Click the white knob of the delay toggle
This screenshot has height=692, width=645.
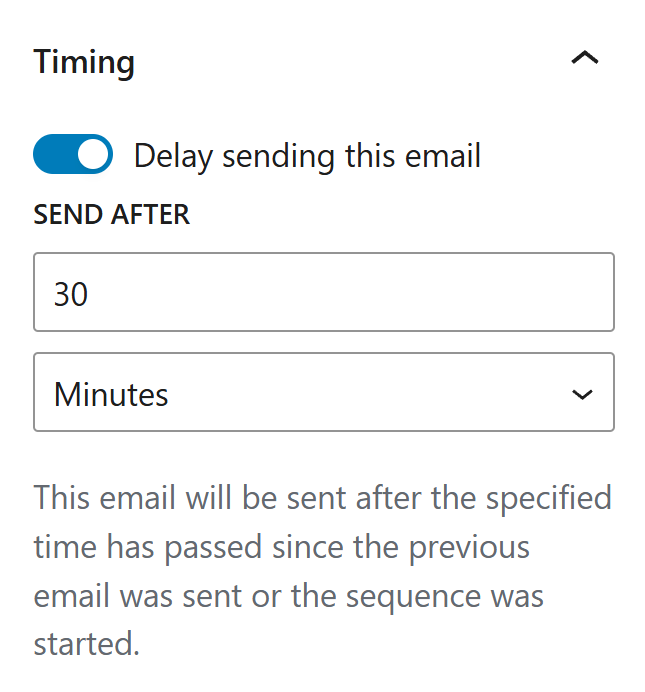93,156
